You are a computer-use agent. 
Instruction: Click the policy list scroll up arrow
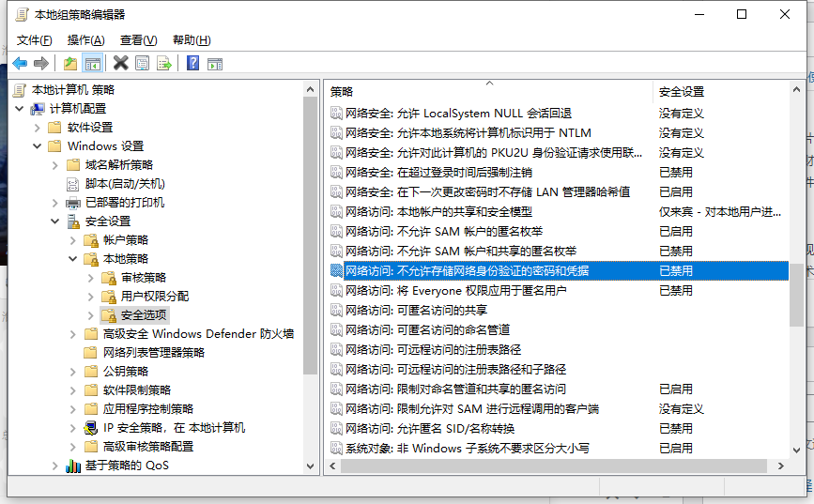[x=796, y=90]
